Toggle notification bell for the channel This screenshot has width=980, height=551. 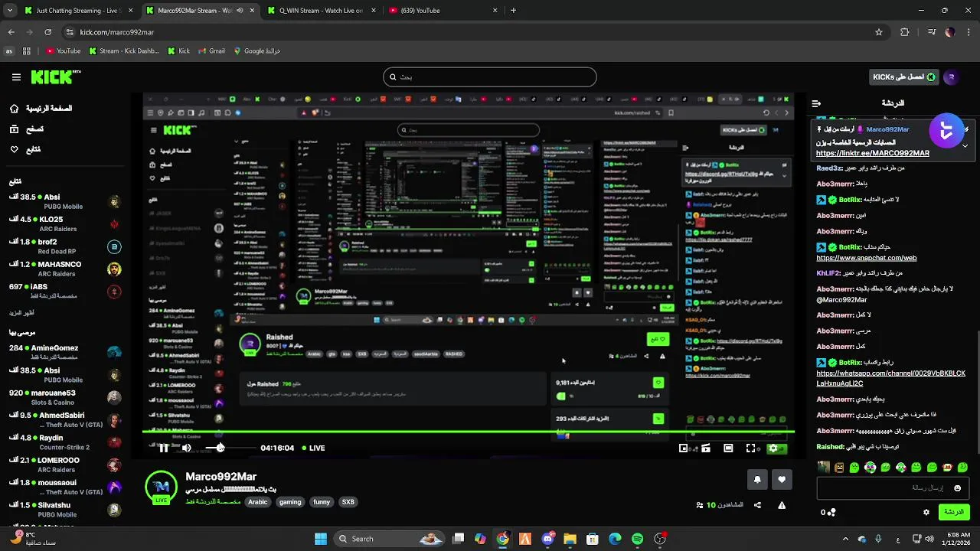click(757, 479)
